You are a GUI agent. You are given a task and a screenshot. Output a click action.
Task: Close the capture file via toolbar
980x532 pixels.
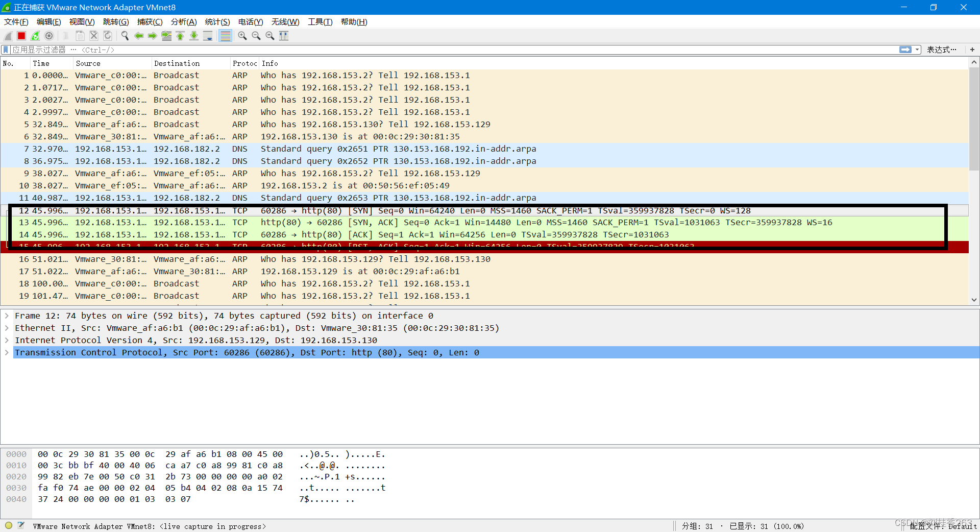point(94,36)
